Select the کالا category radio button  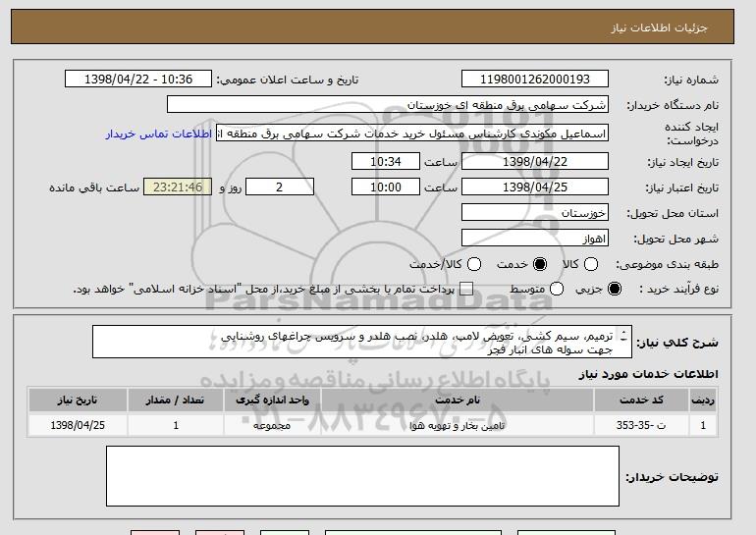[x=591, y=264]
